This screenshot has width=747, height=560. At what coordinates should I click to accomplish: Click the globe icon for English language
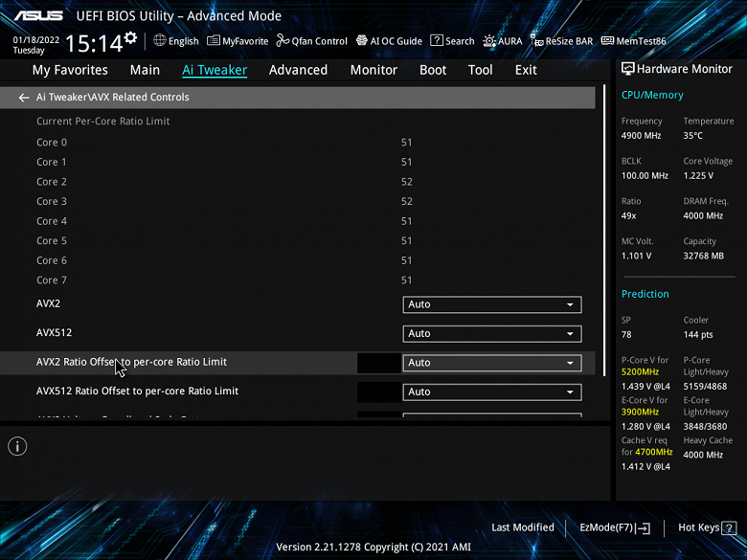point(160,40)
